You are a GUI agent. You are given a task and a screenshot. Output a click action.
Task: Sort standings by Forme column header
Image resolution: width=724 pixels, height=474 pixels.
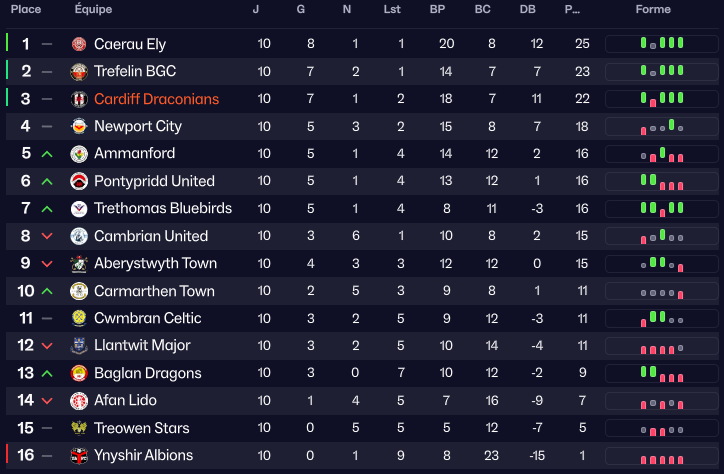(x=653, y=9)
